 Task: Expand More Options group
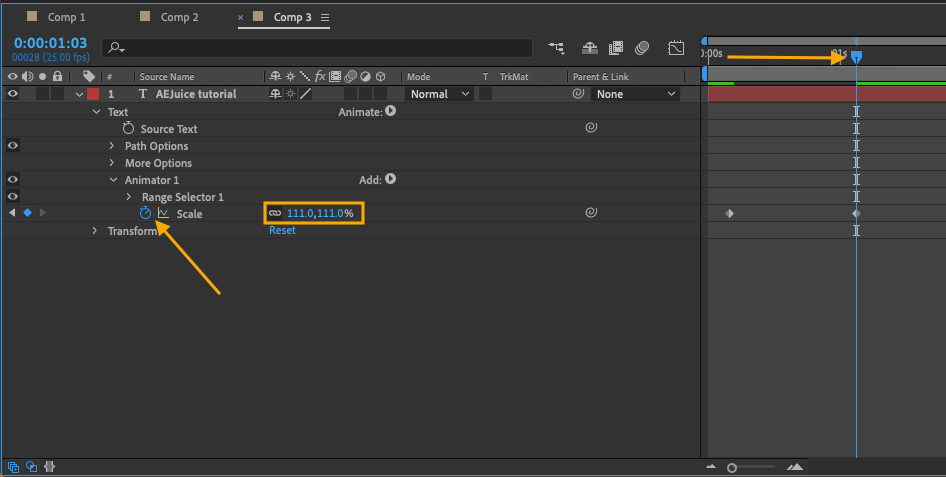tap(112, 162)
